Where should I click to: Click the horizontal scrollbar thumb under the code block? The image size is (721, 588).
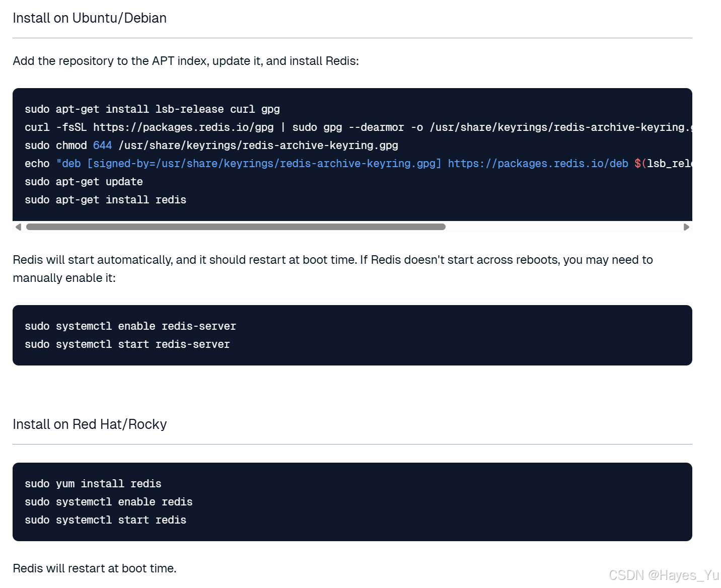(236, 227)
